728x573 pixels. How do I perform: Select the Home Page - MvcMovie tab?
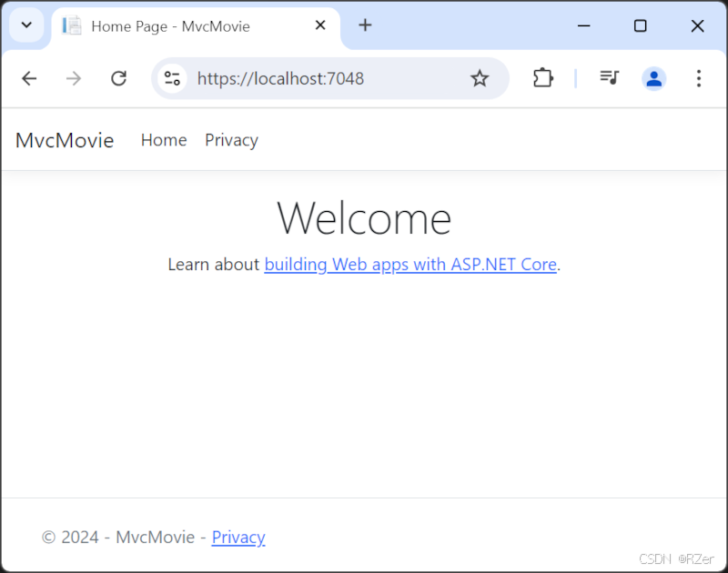tap(196, 26)
